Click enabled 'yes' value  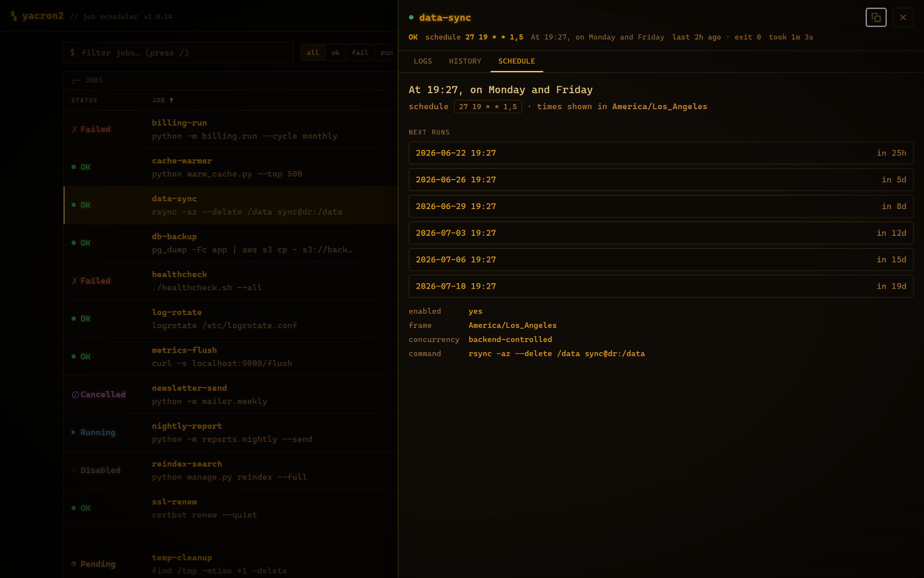pyautogui.click(x=475, y=311)
